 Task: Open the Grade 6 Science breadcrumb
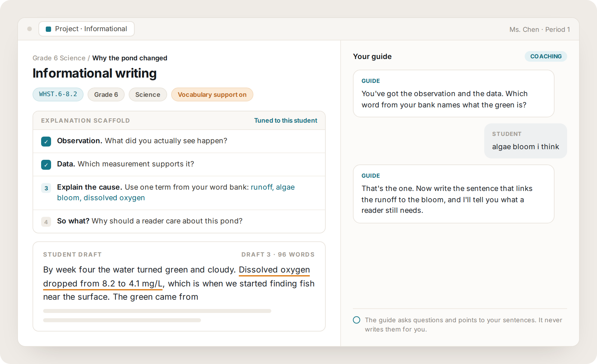[59, 58]
